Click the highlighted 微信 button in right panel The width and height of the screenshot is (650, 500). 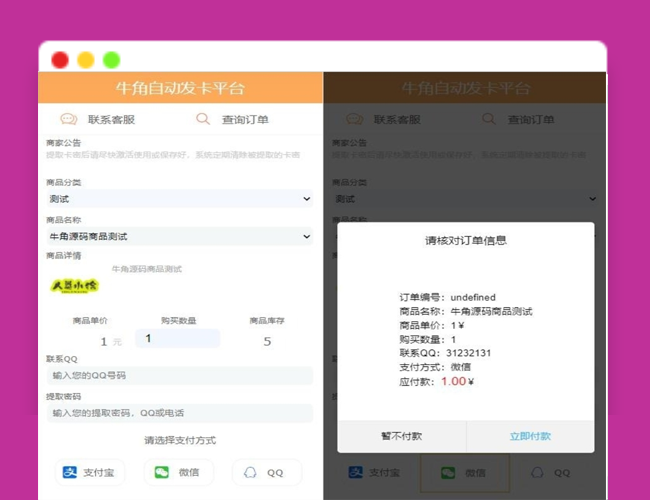coord(465,473)
